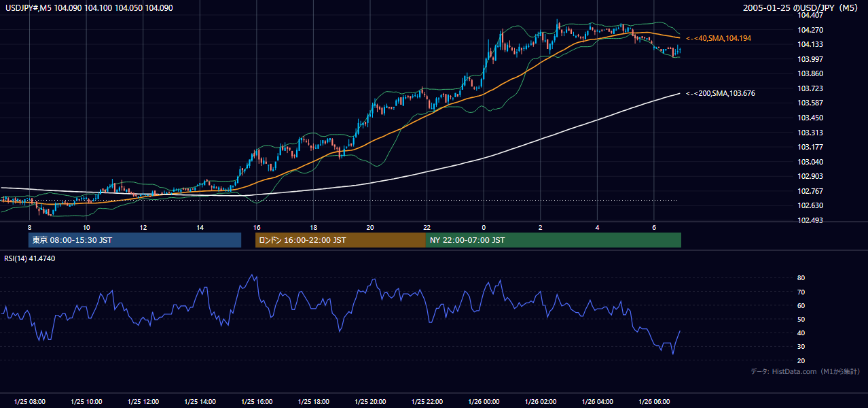The image size is (868, 408).
Task: Click the 2005-01-25 USD/JPY (M5) chart title
Action: point(801,7)
